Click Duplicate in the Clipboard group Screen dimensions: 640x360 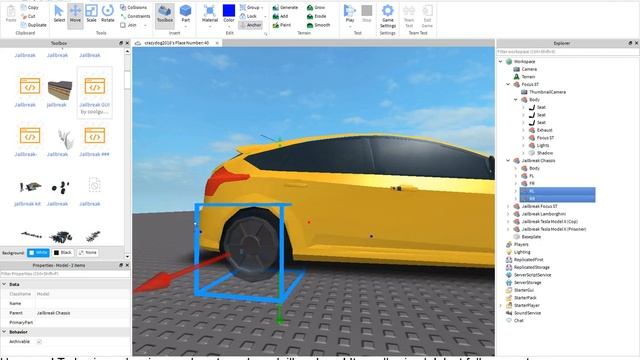[33, 25]
